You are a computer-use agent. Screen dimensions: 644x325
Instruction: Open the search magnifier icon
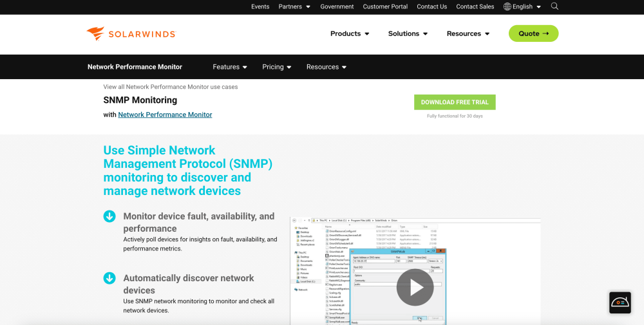click(x=554, y=6)
